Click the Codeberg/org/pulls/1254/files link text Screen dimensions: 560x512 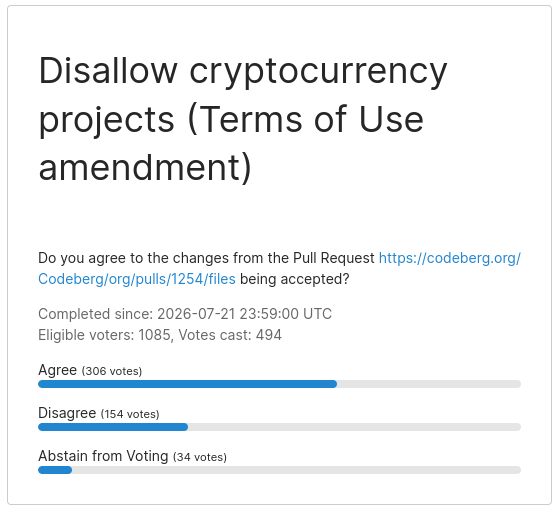coord(137,279)
